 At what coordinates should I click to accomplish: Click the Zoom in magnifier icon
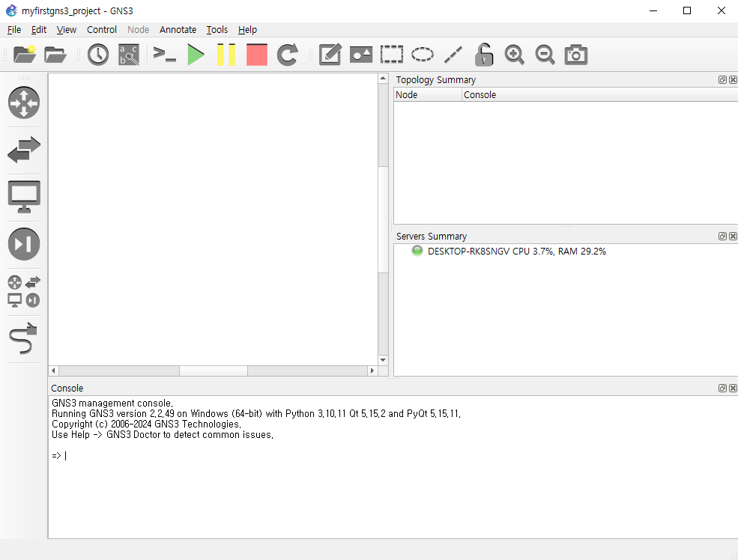[515, 55]
